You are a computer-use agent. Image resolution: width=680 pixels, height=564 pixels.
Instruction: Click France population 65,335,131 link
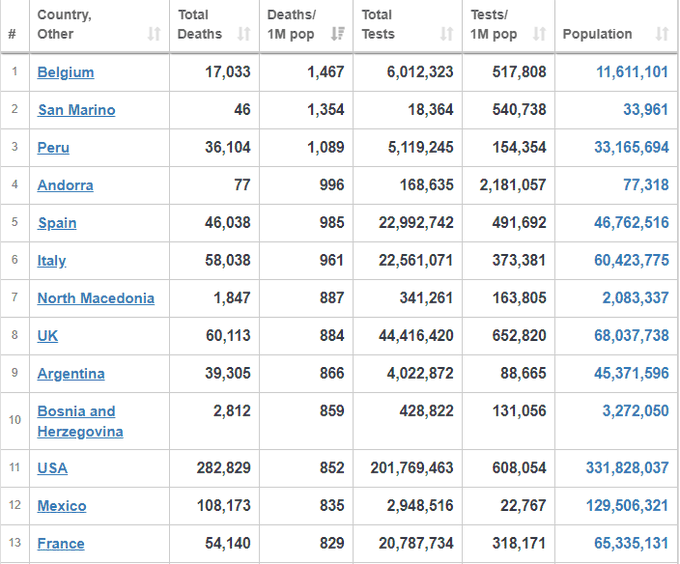[631, 544]
